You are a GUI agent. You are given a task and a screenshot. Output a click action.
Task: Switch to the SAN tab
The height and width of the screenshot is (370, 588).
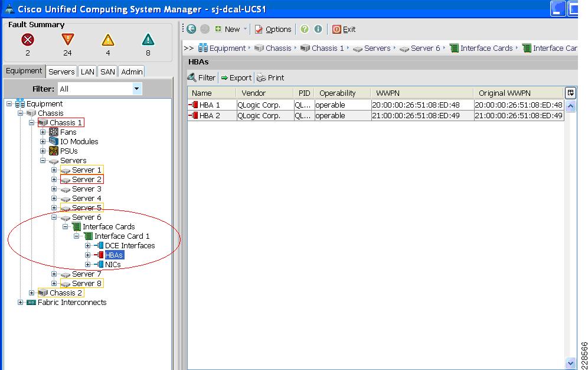pyautogui.click(x=107, y=72)
